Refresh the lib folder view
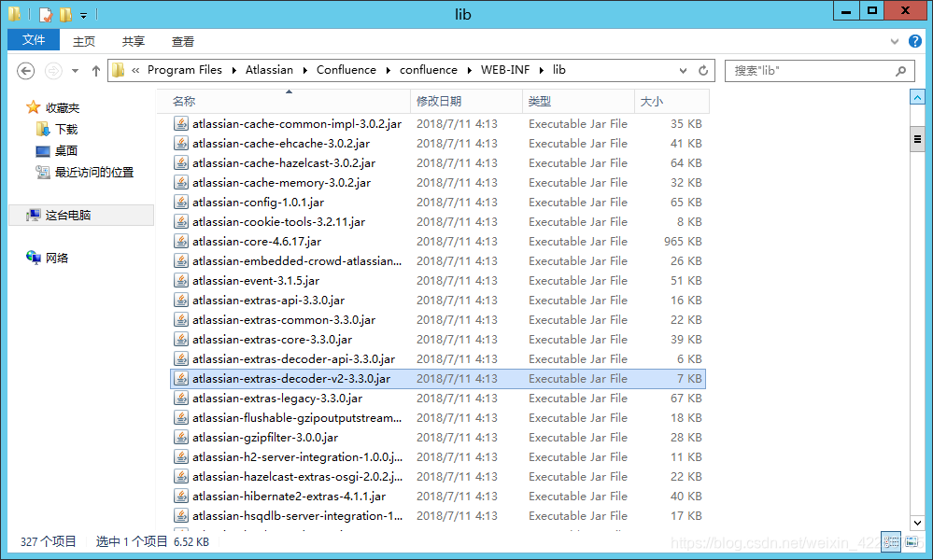Viewport: 933px width, 560px height. click(x=703, y=71)
